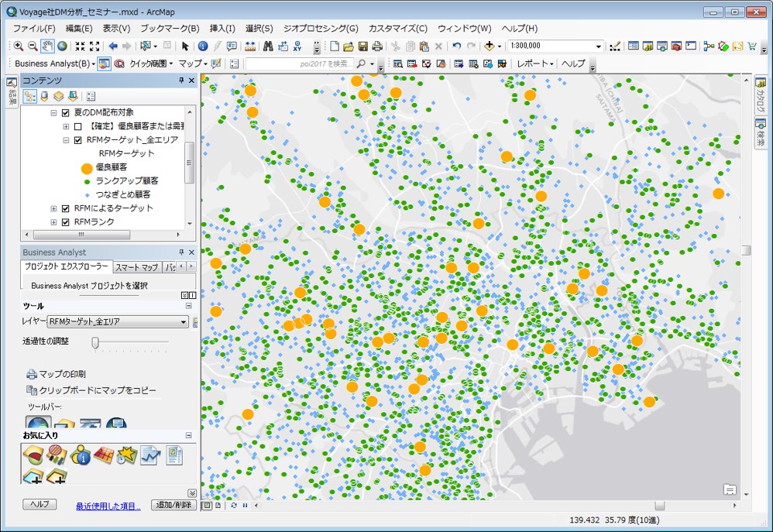
Task: Open the Table of Contents window icon
Action: tap(634, 46)
